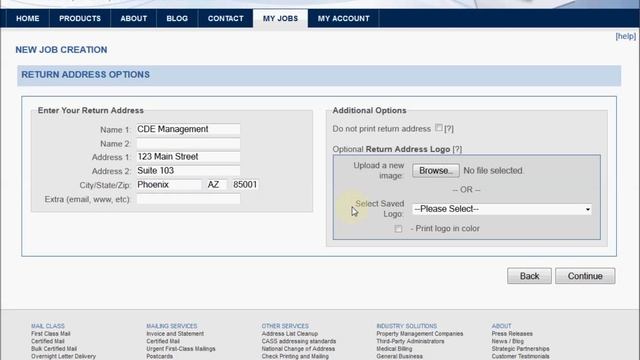Image resolution: width=640 pixels, height=360 pixels.
Task: Click the Name 1 field containing CDE Management
Action: click(x=188, y=129)
